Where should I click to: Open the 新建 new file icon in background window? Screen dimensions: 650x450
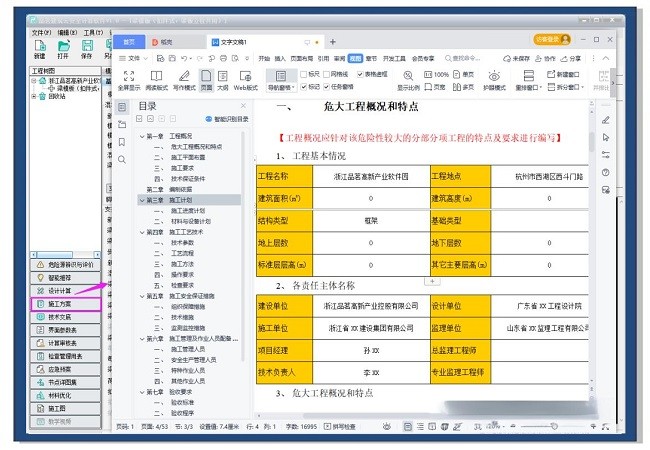40,46
